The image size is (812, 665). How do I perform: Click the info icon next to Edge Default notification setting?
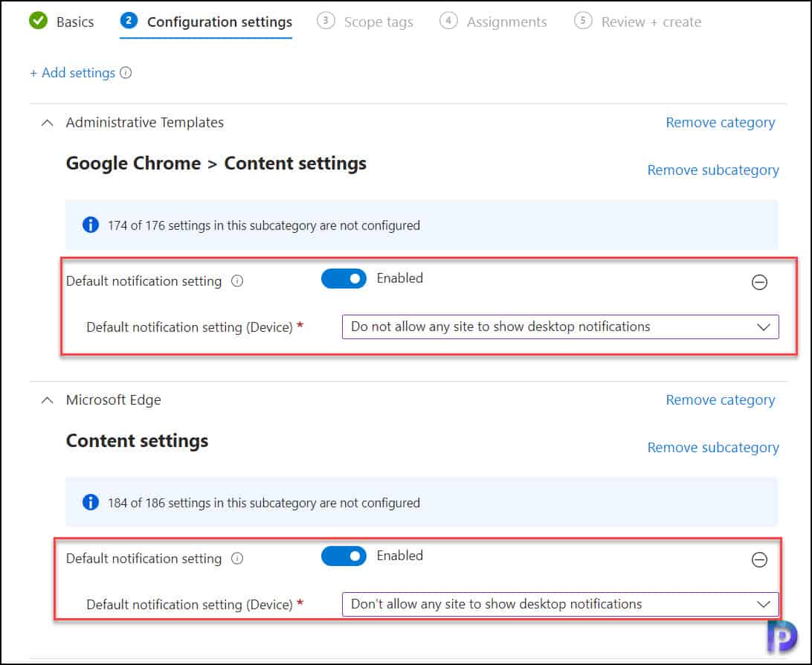[x=237, y=559]
